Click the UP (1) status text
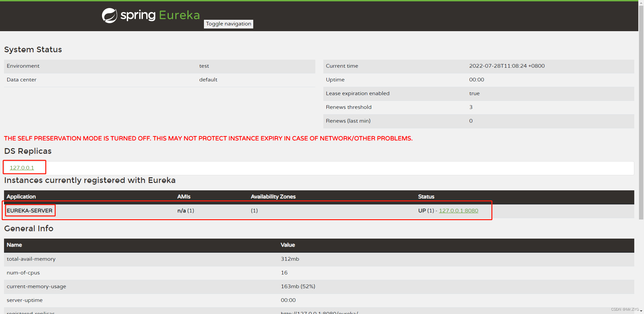The image size is (644, 314). [x=426, y=210]
